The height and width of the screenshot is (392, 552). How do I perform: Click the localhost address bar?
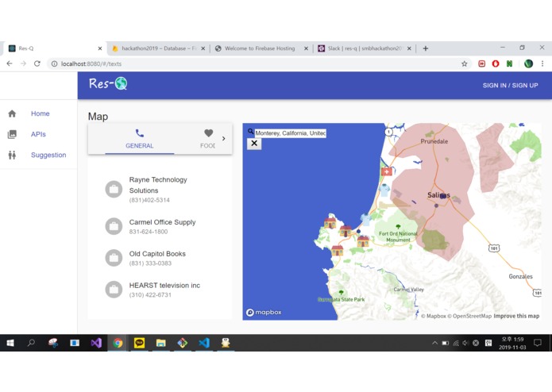(261, 63)
